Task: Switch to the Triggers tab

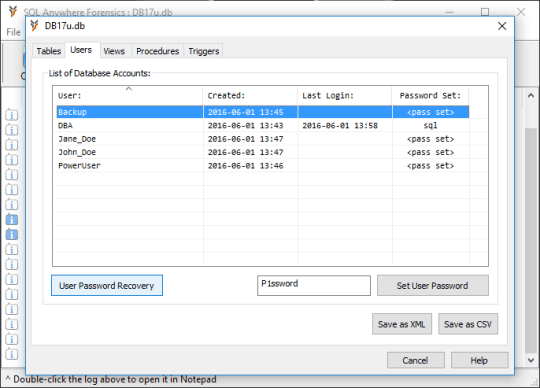Action: pyautogui.click(x=204, y=51)
